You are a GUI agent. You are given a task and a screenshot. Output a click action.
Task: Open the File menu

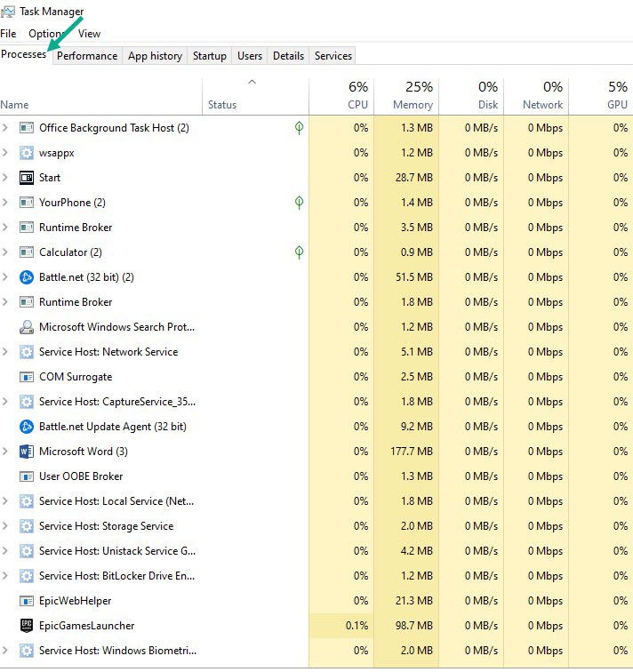point(8,34)
